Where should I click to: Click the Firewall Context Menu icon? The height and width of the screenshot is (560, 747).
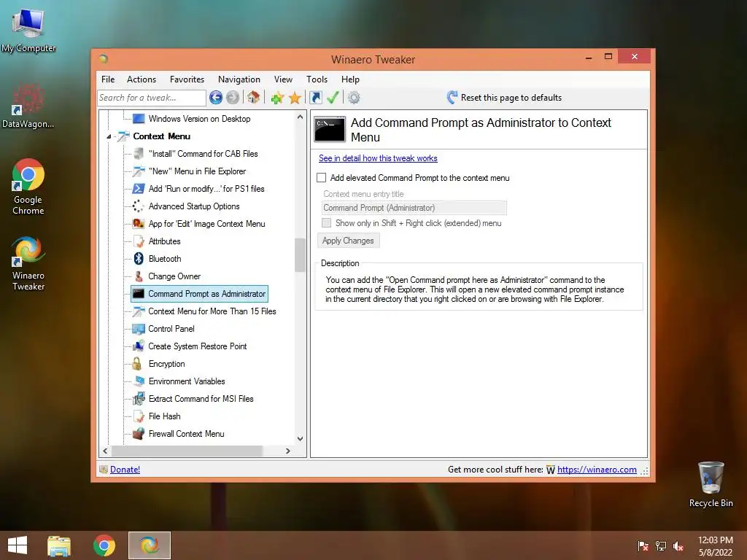(x=139, y=434)
